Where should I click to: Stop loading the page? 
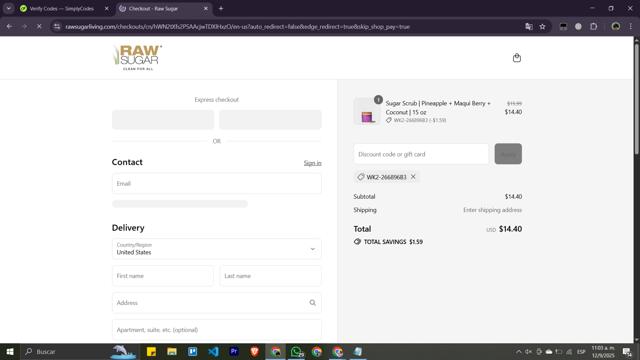click(39, 27)
